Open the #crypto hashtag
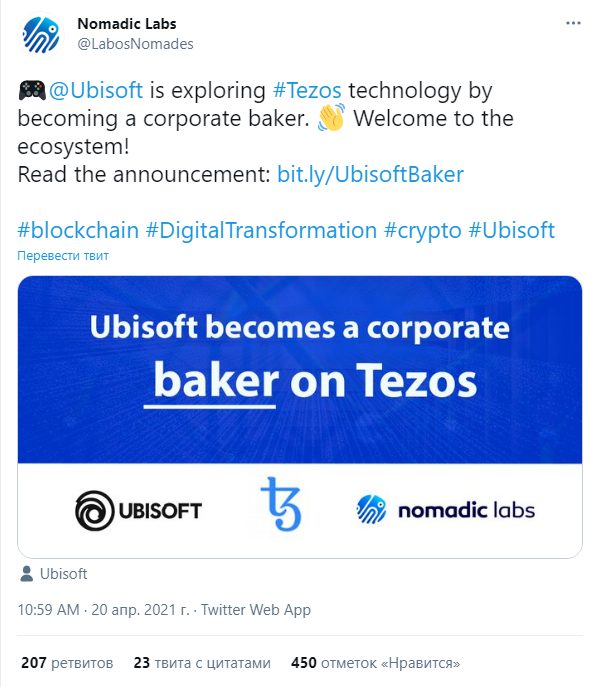 click(423, 231)
